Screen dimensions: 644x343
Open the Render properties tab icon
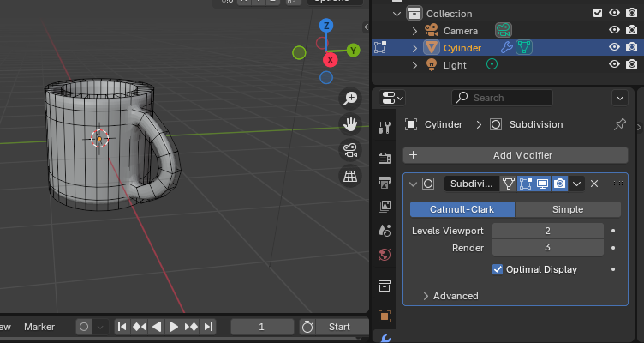click(385, 158)
